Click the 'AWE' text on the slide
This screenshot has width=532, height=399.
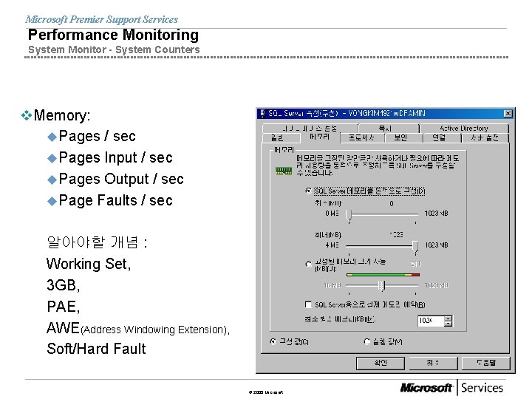[x=63, y=328]
